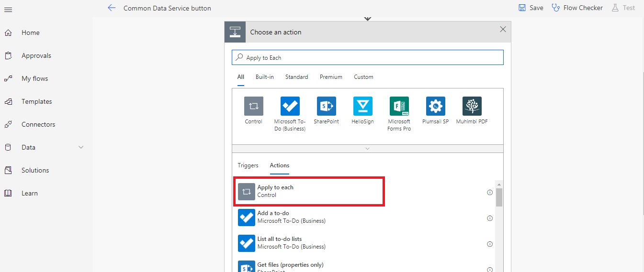Expand the connectors list chevron
The height and width of the screenshot is (272, 644).
(x=368, y=149)
